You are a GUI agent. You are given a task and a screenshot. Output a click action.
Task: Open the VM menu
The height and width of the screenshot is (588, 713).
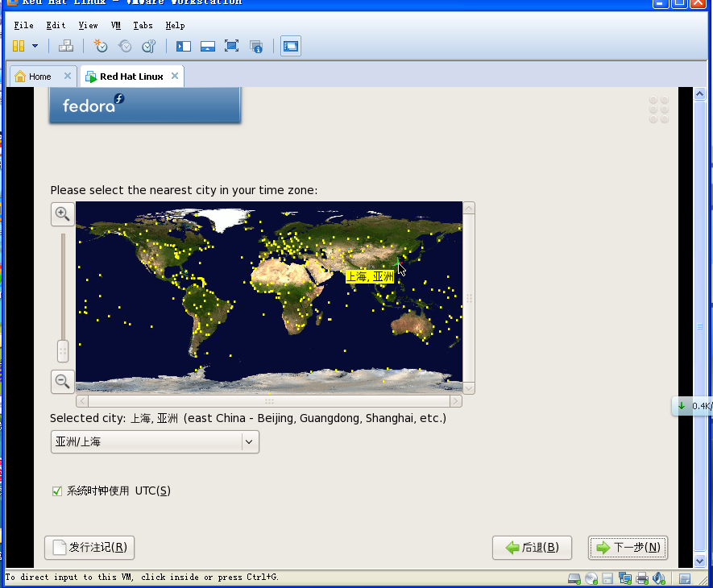point(115,25)
